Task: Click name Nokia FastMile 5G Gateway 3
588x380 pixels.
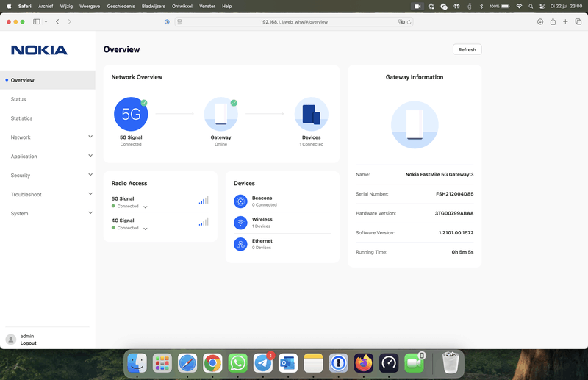Action: 440,174
